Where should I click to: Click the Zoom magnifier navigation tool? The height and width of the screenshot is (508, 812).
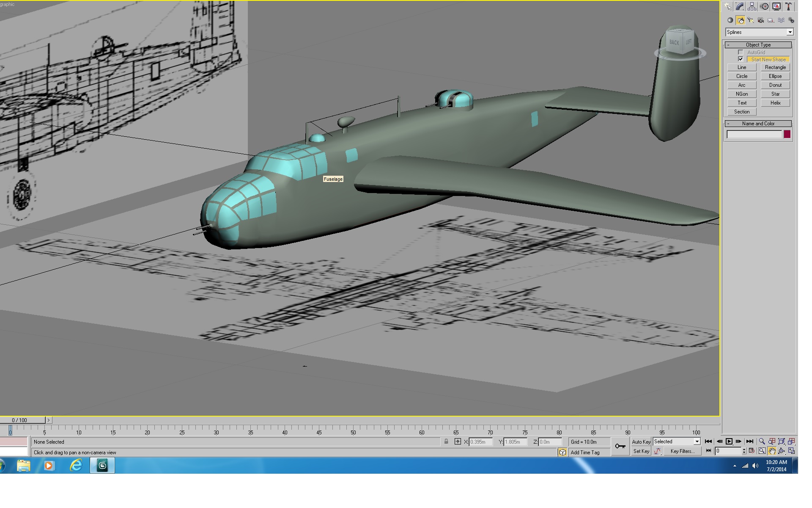point(762,442)
